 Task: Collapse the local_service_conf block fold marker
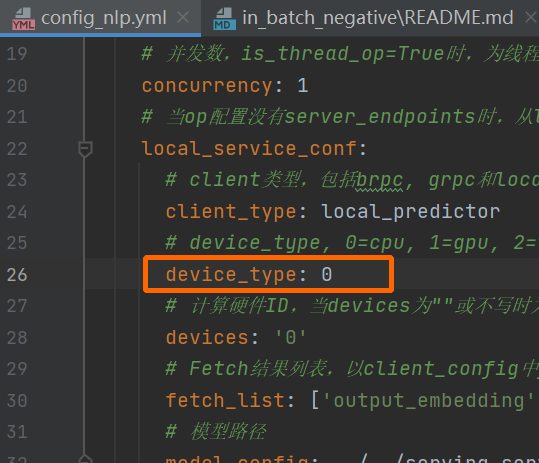click(x=85, y=149)
